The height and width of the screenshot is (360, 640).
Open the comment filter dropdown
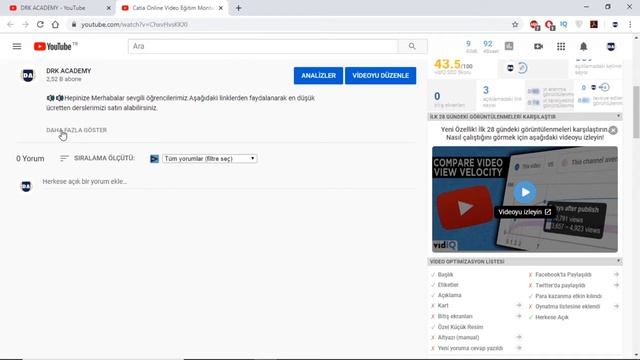pyautogui.click(x=210, y=158)
